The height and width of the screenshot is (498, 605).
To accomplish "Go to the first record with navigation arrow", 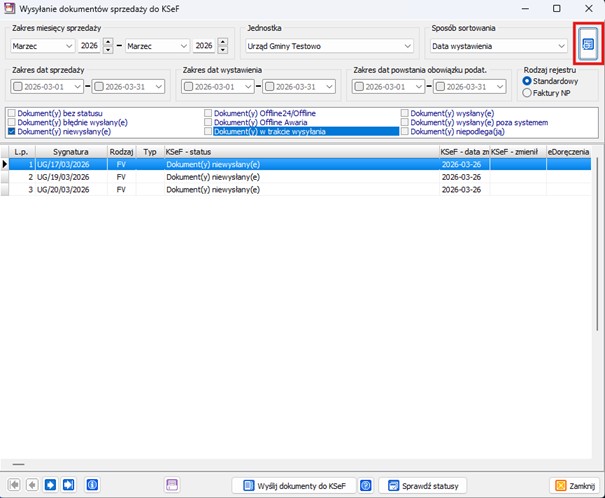I will tap(14, 485).
